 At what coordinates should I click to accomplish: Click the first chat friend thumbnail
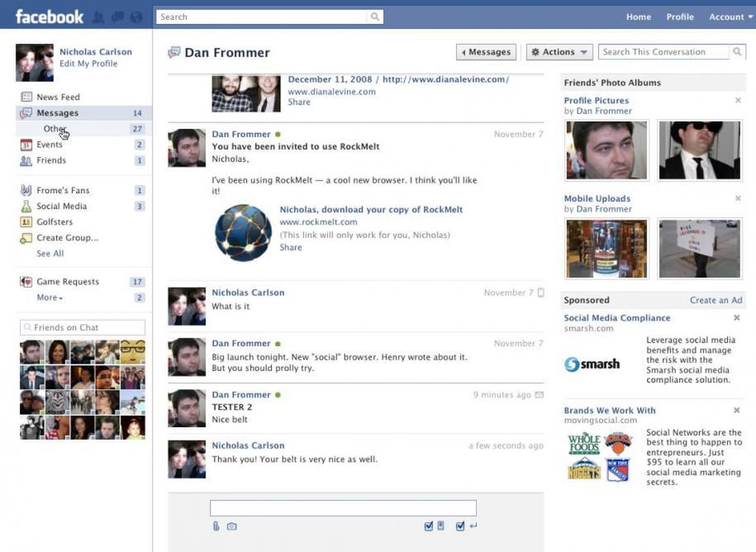pyautogui.click(x=32, y=352)
